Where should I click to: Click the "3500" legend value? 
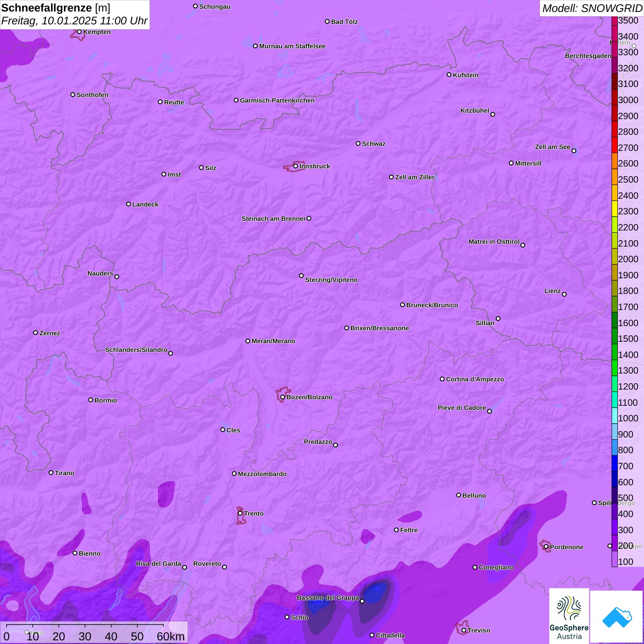point(628,20)
